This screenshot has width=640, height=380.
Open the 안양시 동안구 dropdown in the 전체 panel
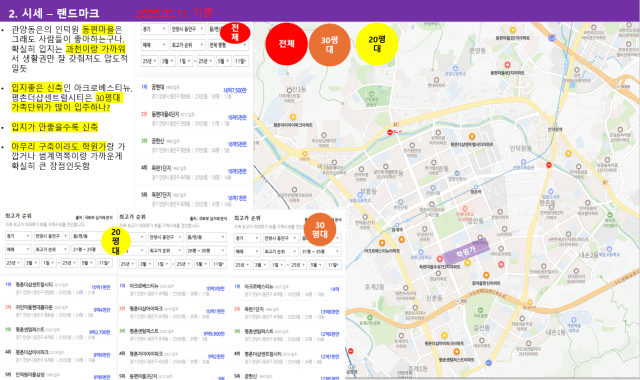[187, 29]
